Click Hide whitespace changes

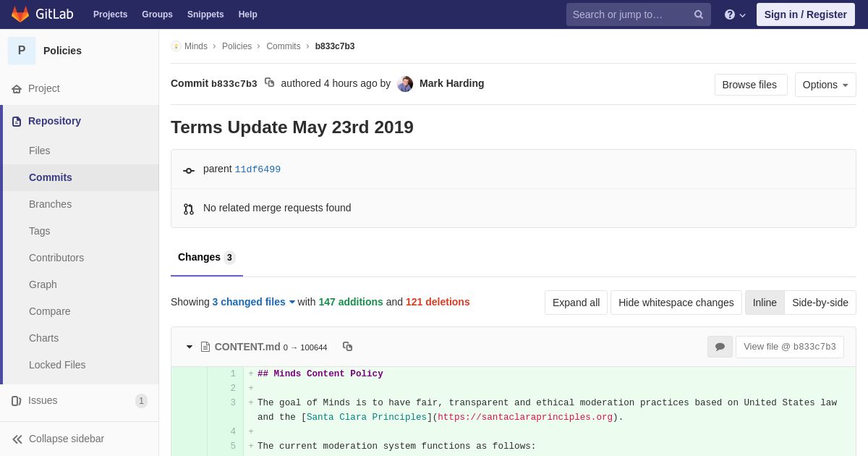(676, 303)
